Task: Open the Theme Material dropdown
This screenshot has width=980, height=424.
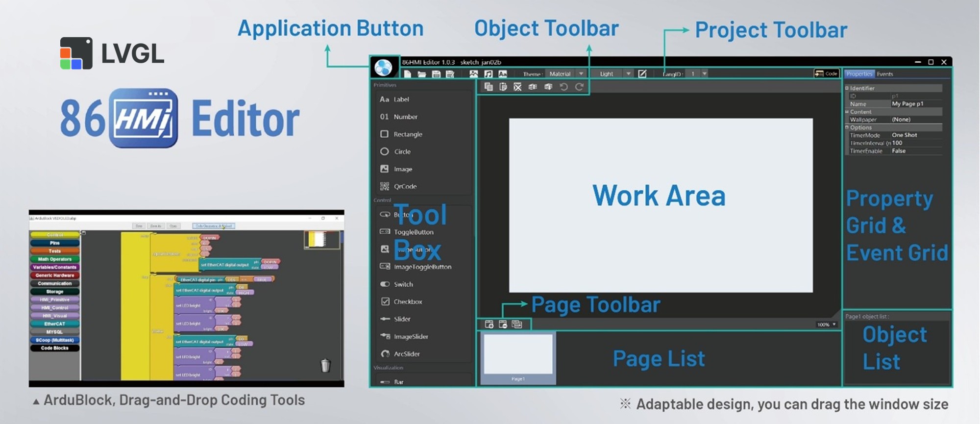Action: [x=581, y=74]
